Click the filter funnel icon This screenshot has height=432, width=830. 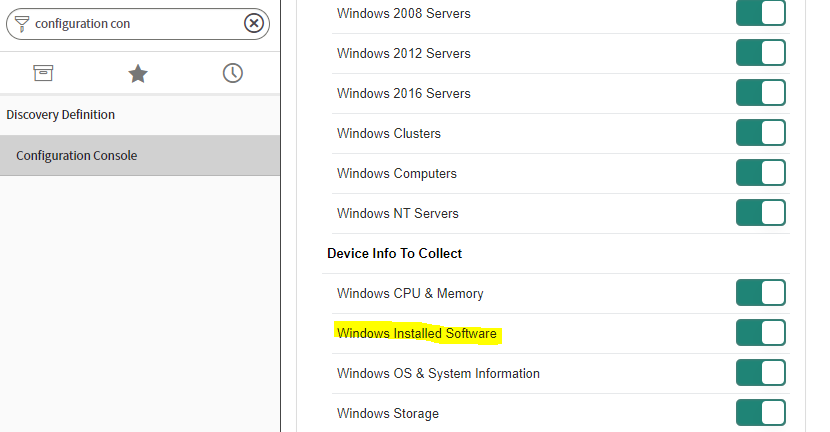tap(21, 23)
